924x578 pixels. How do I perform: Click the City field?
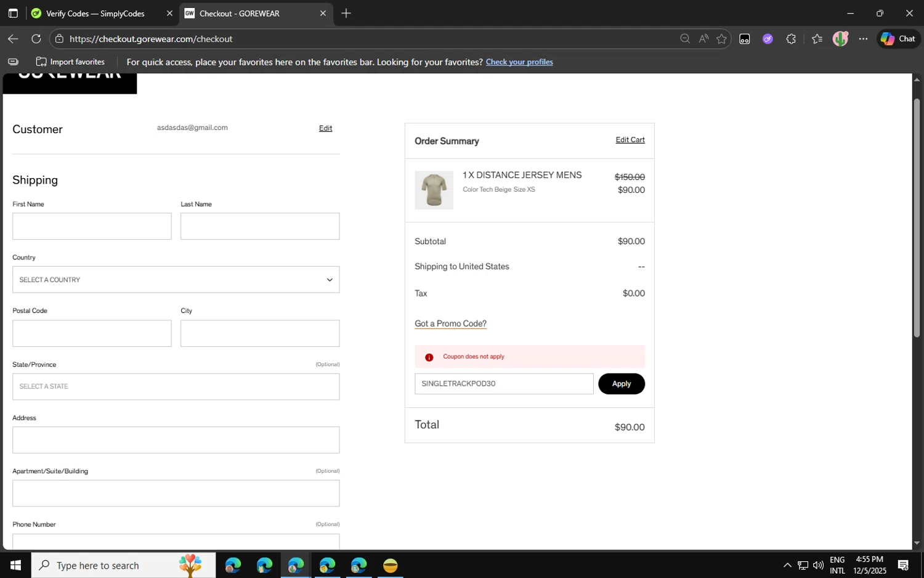(x=260, y=333)
